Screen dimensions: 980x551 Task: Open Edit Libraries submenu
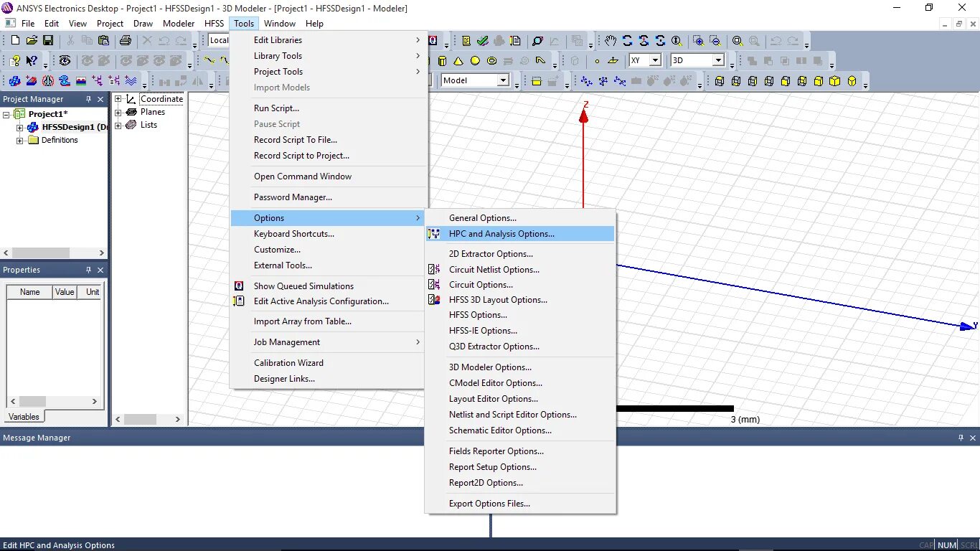[329, 40]
